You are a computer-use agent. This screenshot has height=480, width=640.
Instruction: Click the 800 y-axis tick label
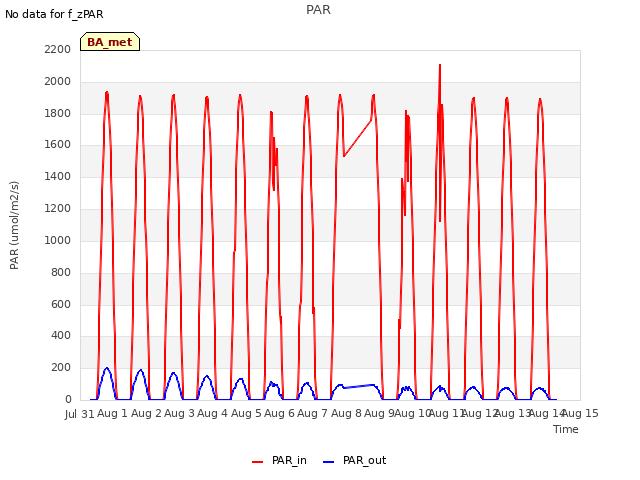click(61, 272)
